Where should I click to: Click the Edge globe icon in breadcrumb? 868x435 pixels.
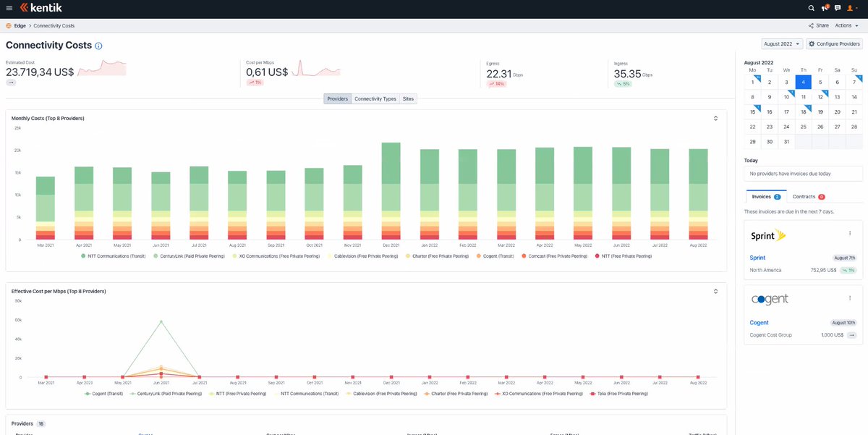click(9, 25)
